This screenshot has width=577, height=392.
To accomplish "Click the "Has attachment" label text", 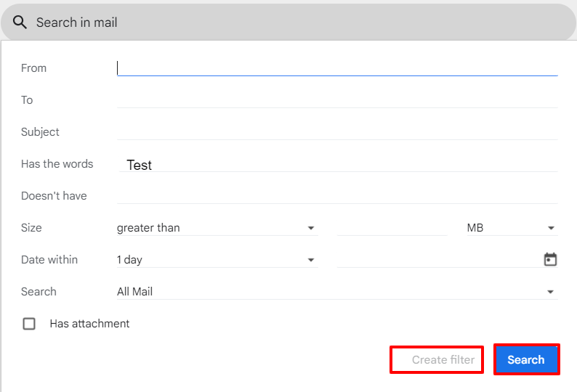I will (89, 324).
